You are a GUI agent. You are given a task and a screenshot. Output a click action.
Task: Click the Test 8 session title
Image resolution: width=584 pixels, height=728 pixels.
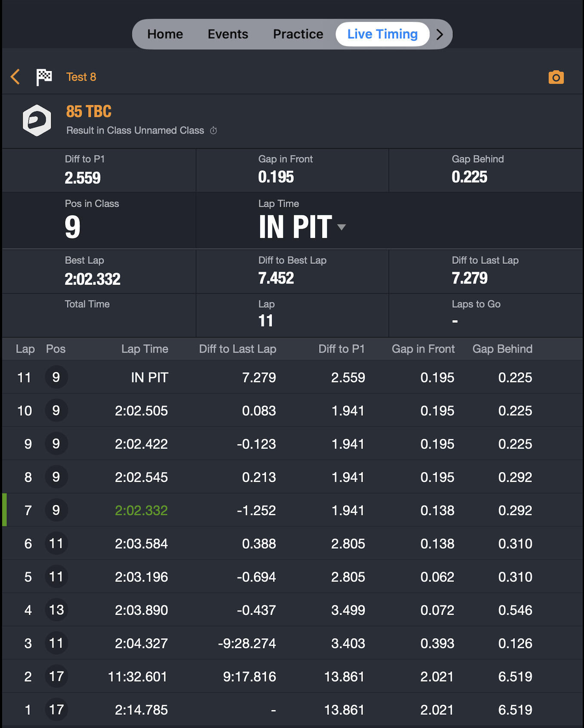pyautogui.click(x=81, y=77)
